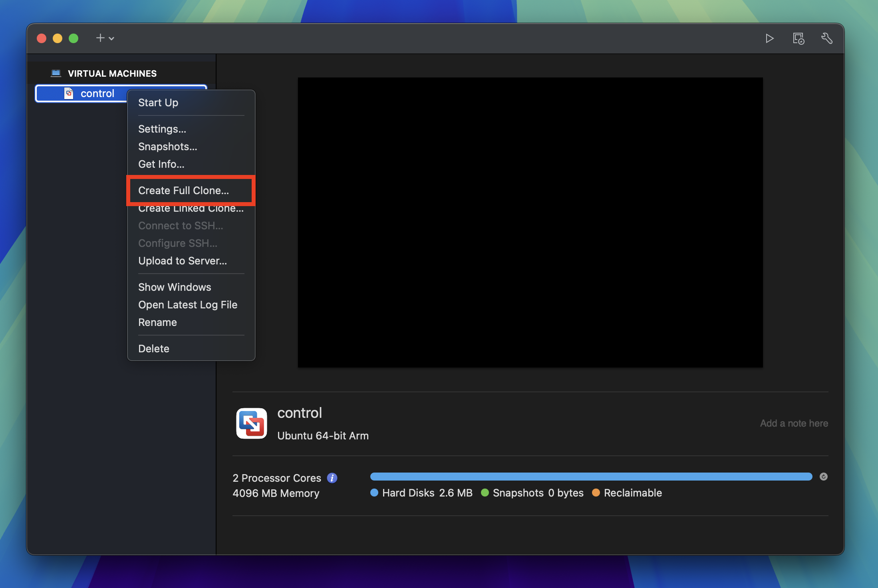Click the Snapshots legend dot
This screenshot has height=588, width=878.
[x=485, y=493]
